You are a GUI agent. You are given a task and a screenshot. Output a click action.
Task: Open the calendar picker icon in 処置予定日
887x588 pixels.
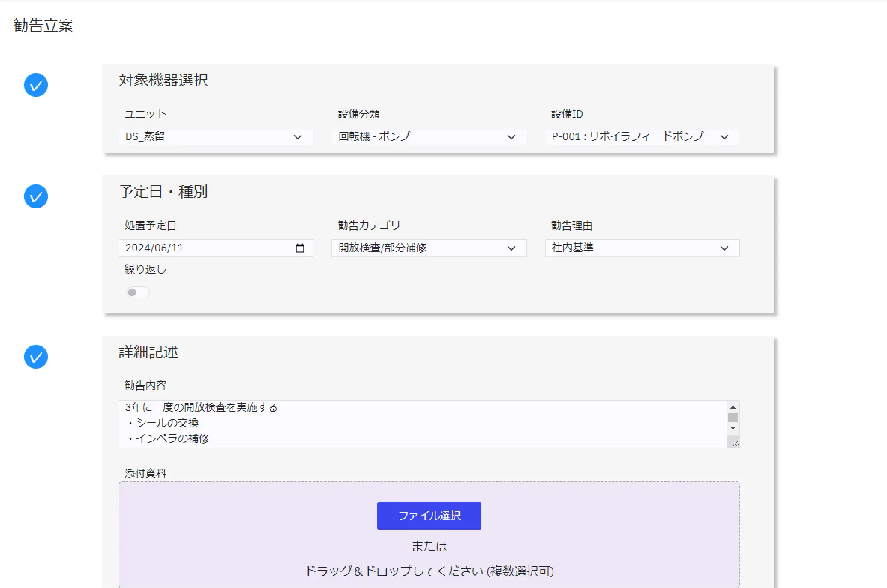[300, 248]
